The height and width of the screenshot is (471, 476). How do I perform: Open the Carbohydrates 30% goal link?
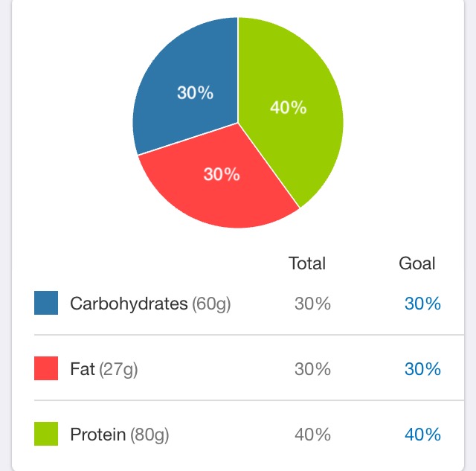coord(422,304)
